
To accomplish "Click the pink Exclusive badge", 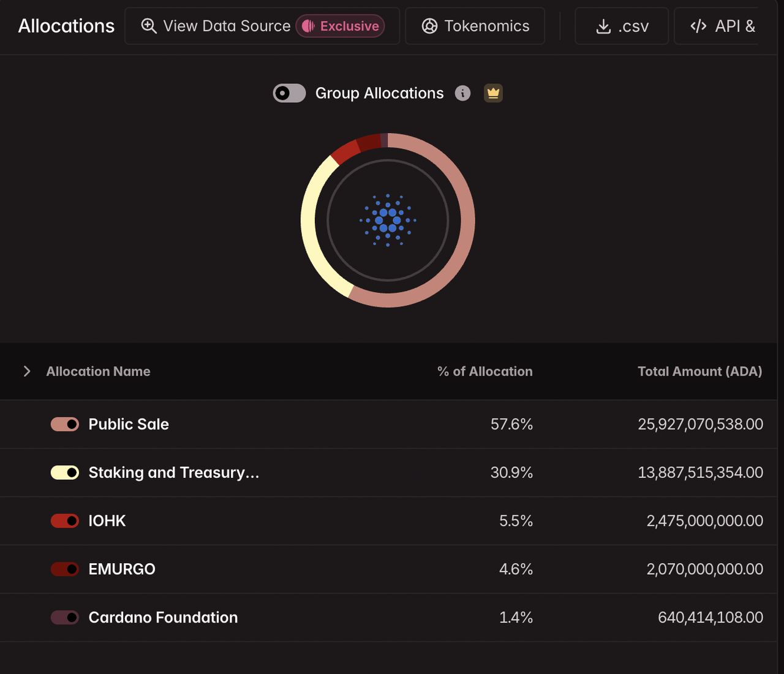I will pyautogui.click(x=340, y=26).
